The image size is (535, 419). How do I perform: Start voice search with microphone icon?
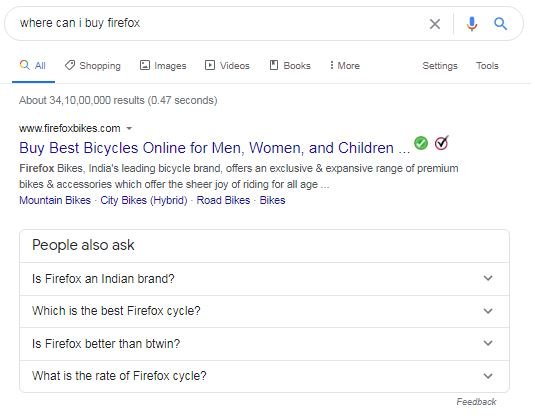472,24
